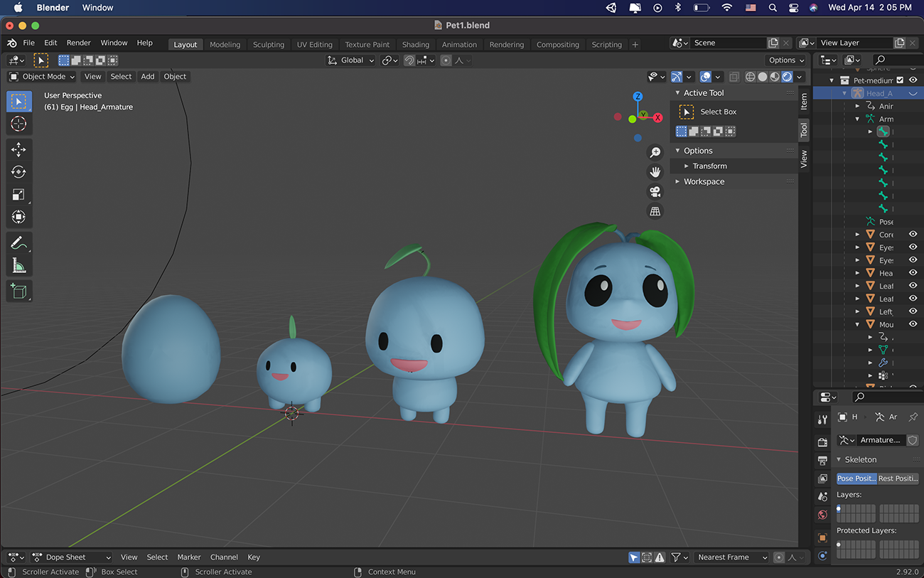Viewport: 924px width, 578px height.
Task: Toggle visibility of the Mou mesh row
Action: pos(913,324)
